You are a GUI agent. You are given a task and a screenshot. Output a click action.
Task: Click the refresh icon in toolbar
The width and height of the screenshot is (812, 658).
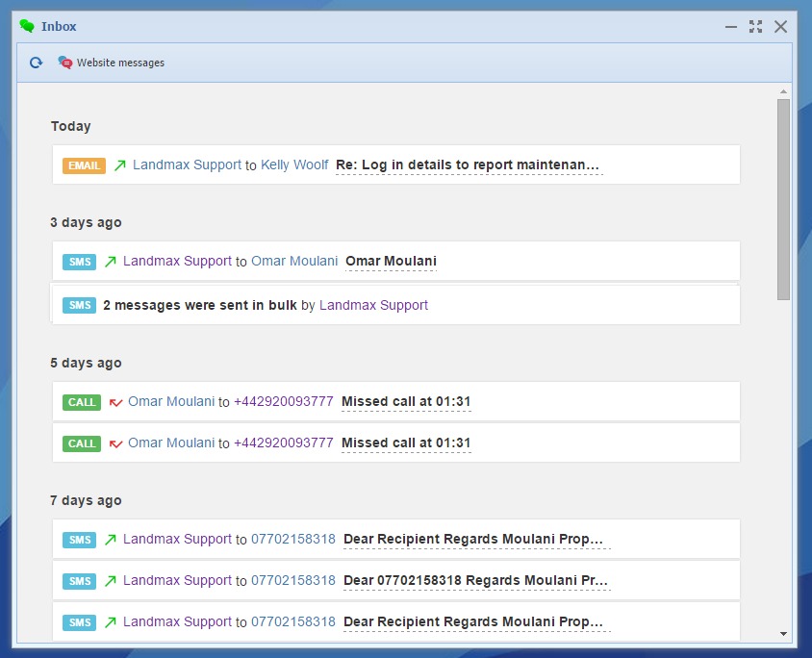pyautogui.click(x=36, y=63)
